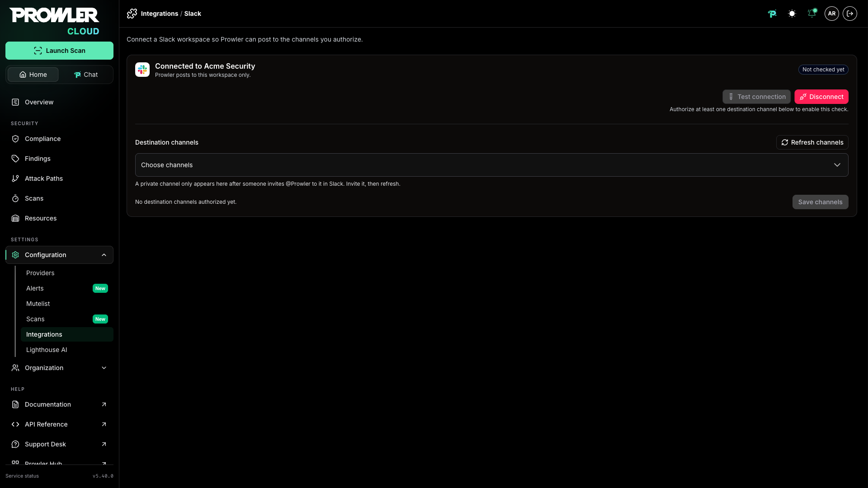This screenshot has height=488, width=868.
Task: Click No destination channels authorized yet text
Action: tap(186, 202)
